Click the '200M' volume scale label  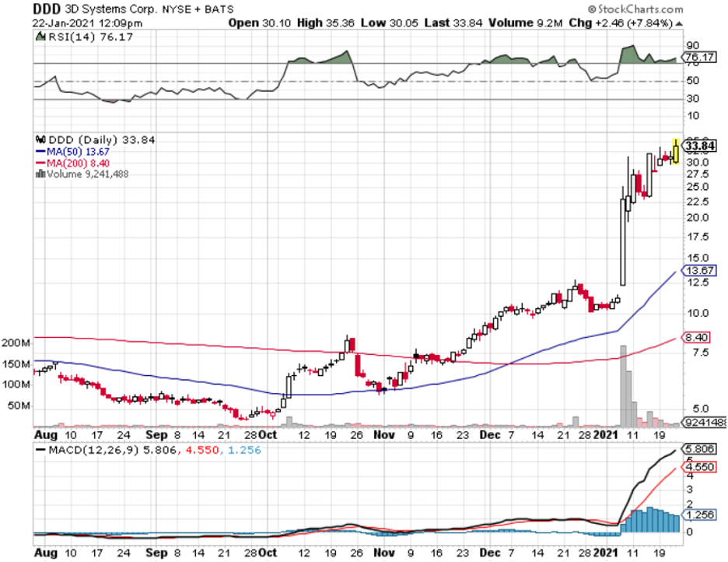tap(16, 342)
